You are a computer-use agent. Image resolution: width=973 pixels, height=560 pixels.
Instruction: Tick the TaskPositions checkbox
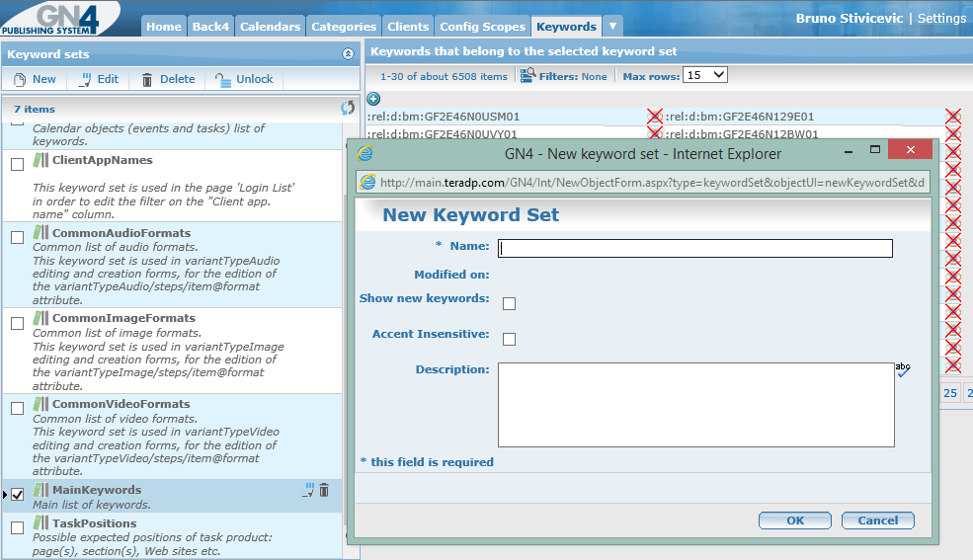tap(18, 527)
